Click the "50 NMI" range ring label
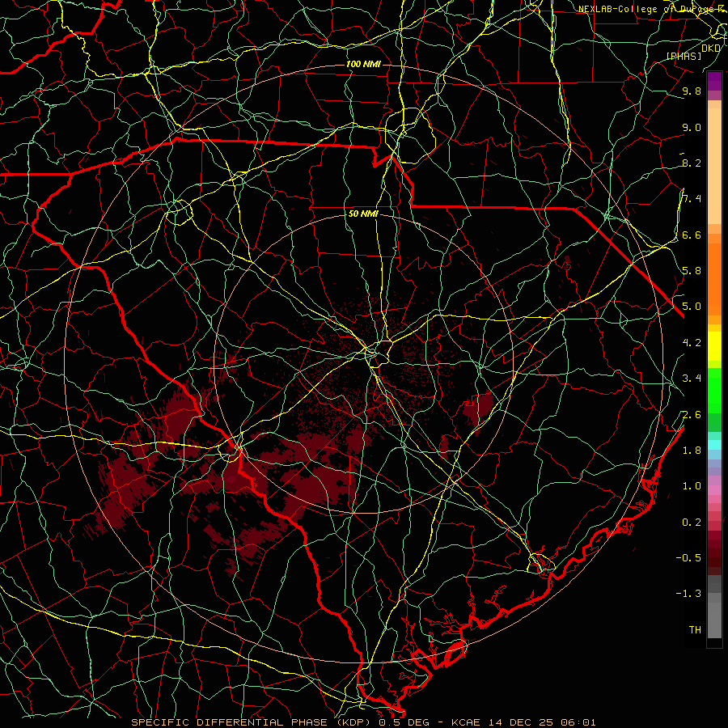 coord(363,214)
